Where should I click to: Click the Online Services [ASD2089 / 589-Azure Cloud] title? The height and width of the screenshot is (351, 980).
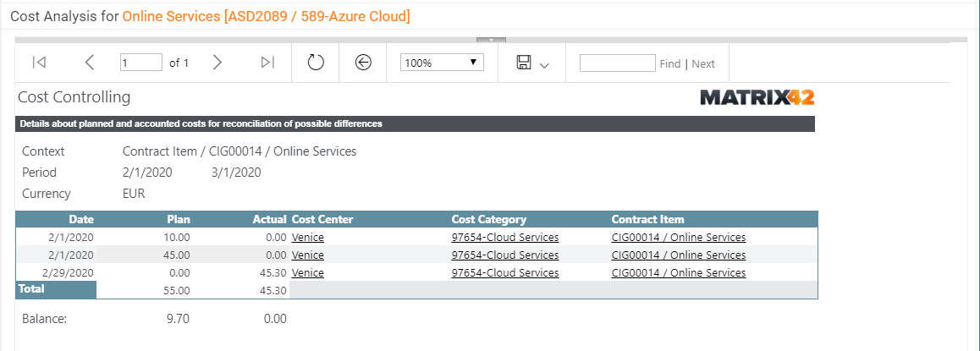(x=267, y=16)
